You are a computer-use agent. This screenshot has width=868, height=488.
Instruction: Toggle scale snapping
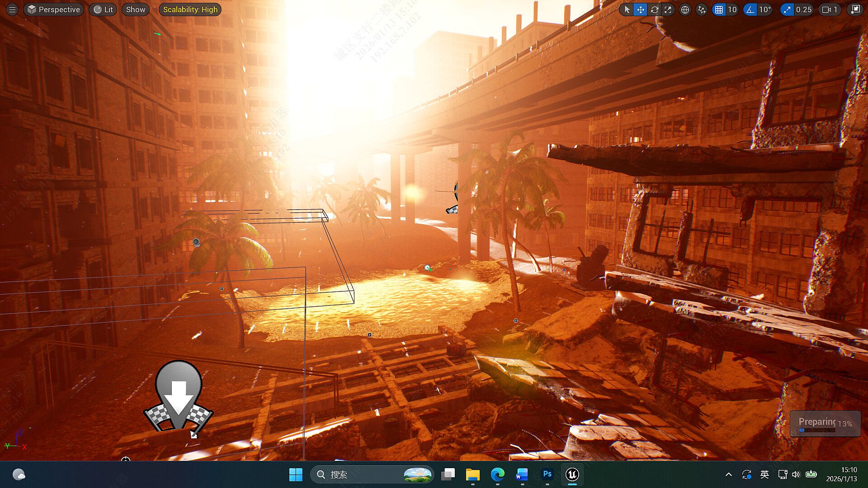point(787,9)
